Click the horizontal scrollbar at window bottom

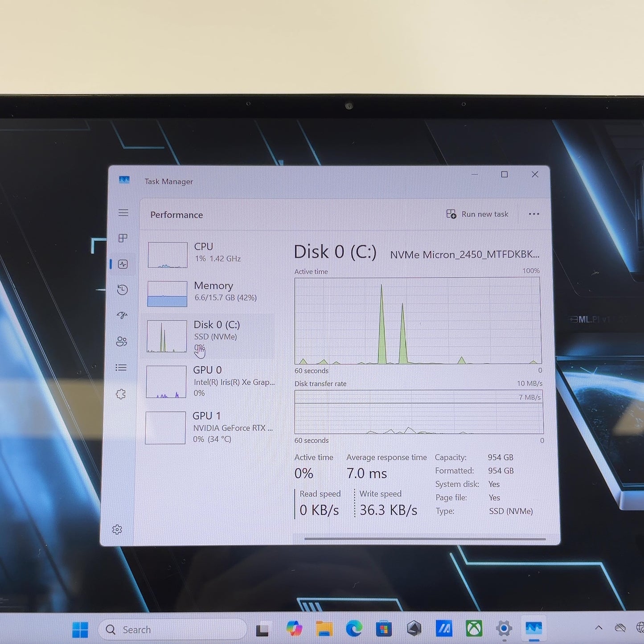(x=425, y=539)
